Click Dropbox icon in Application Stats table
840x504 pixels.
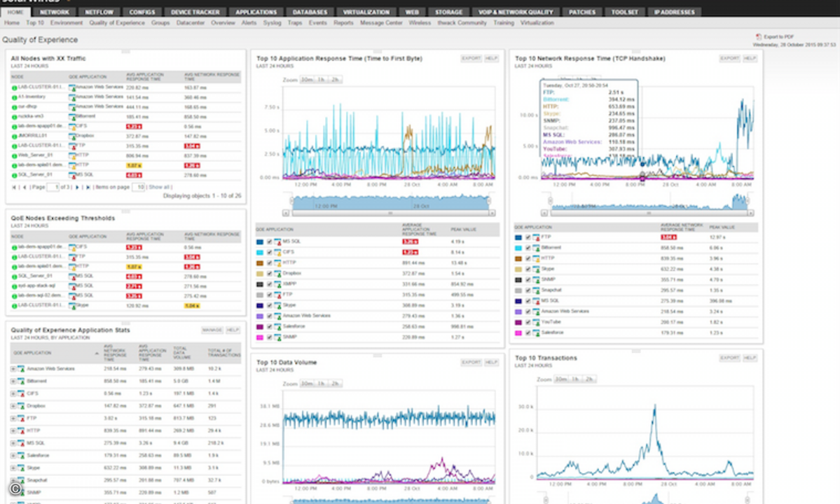(x=21, y=406)
